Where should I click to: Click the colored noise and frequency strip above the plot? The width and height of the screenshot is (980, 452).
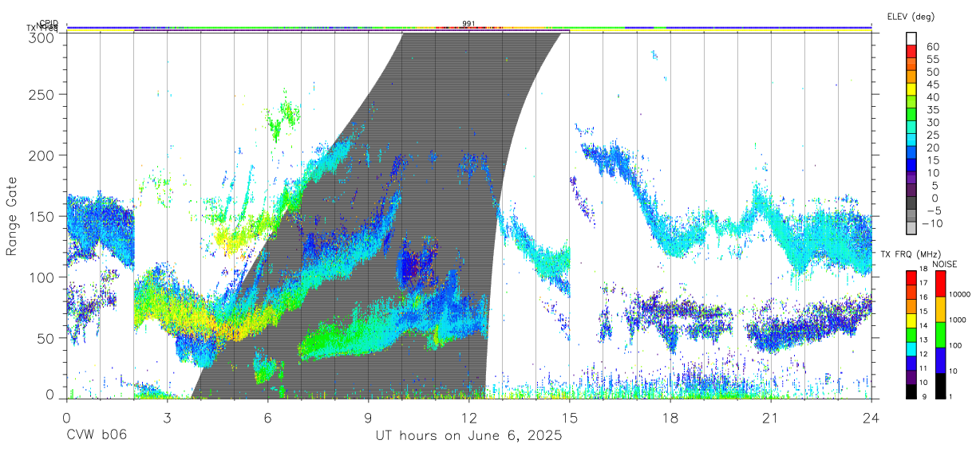468,29
